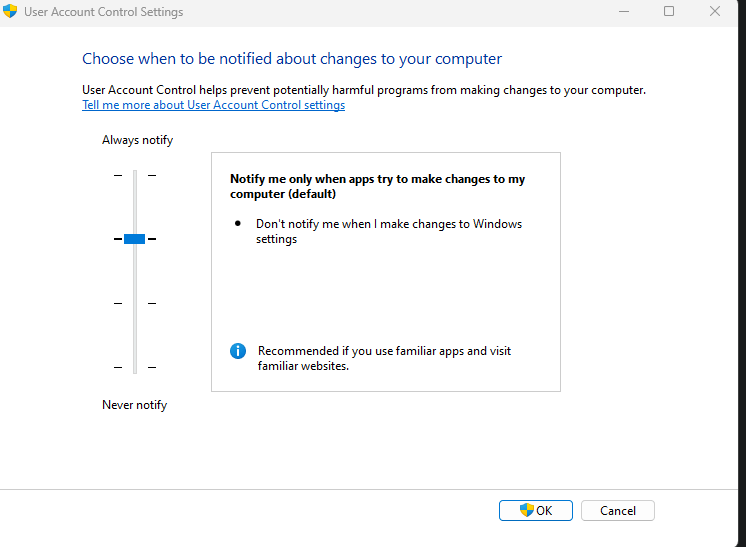
Task: Click the bold Notify me only when apps text
Action: 377,186
